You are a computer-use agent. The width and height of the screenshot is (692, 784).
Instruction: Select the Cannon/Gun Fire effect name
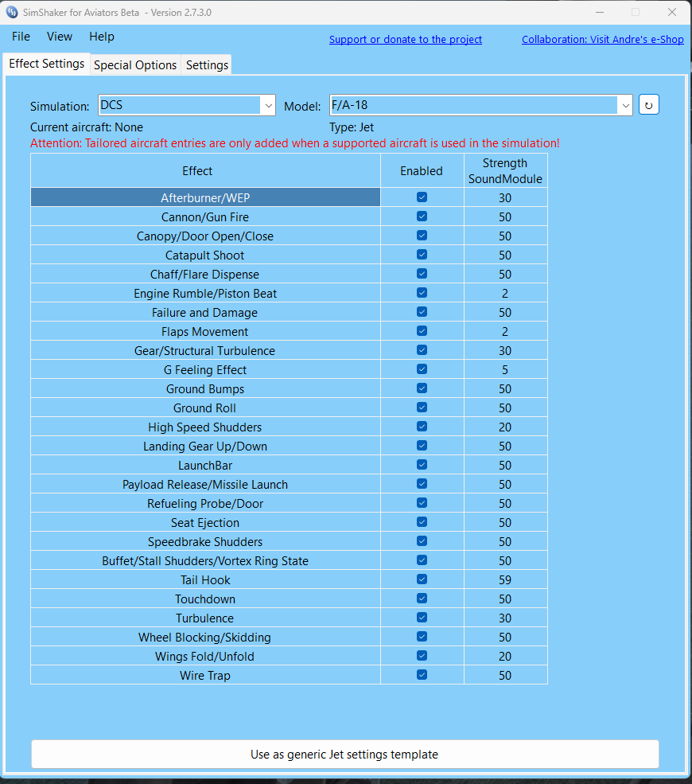tap(205, 217)
